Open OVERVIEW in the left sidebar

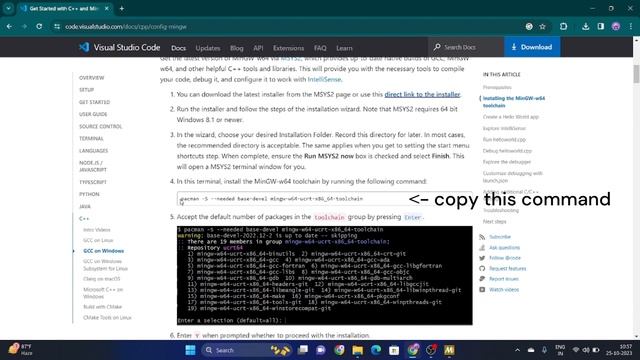click(91, 78)
